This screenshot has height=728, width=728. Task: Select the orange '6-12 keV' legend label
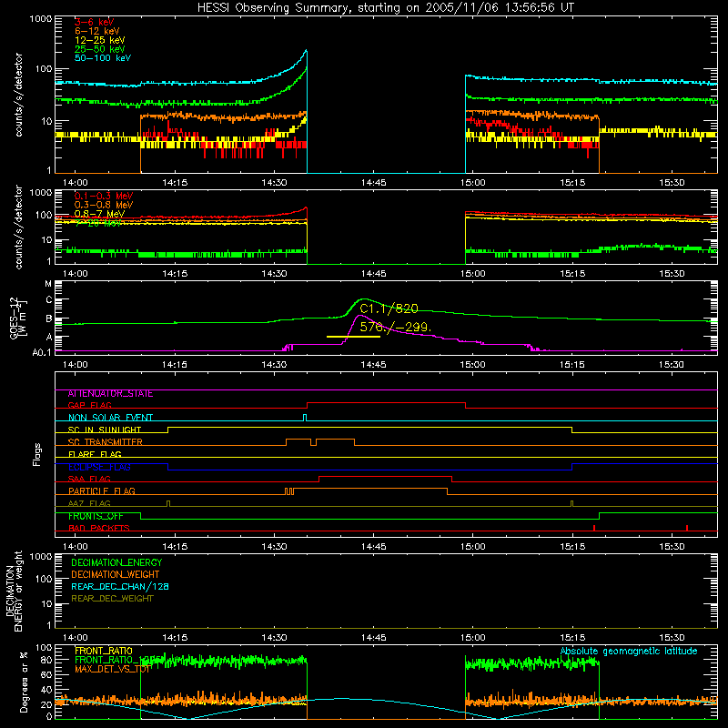pyautogui.click(x=97, y=31)
